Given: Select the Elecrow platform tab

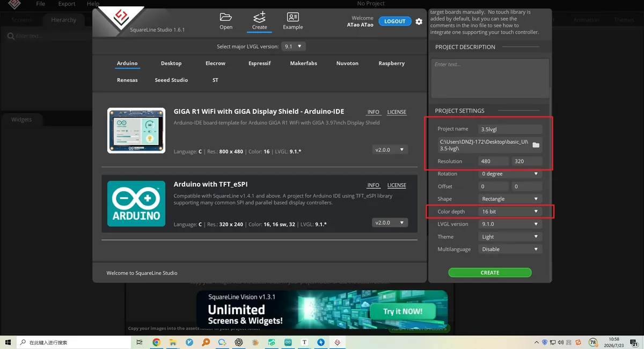Looking at the screenshot, I should [215, 63].
